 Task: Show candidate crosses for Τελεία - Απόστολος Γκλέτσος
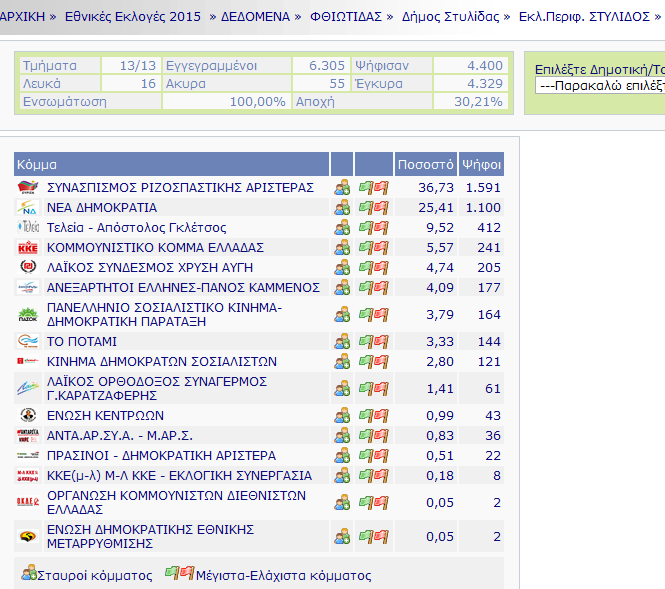tap(342, 227)
